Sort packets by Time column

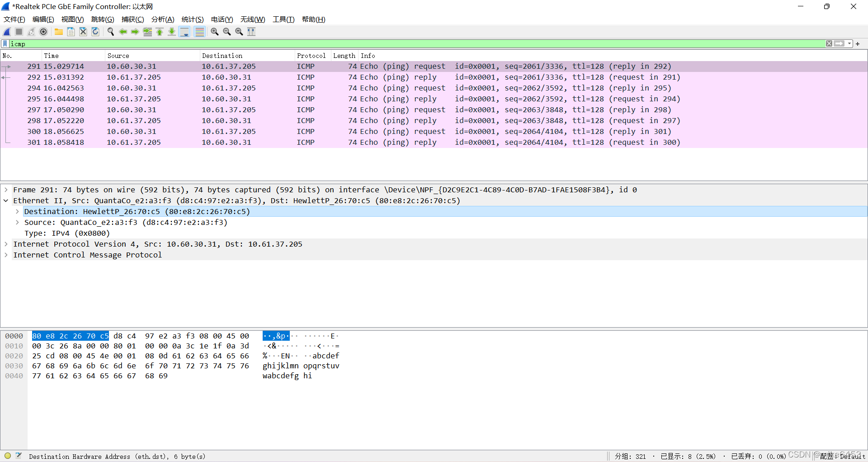73,56
